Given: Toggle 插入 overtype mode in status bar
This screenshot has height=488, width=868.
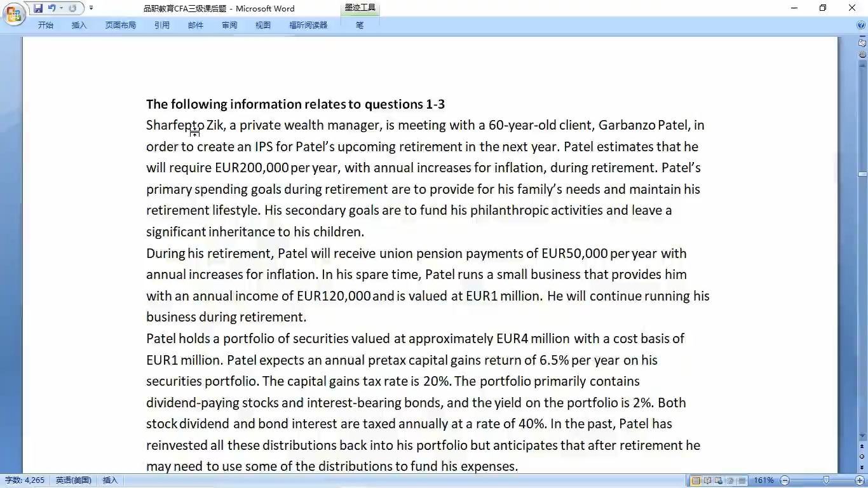Looking at the screenshot, I should (110, 480).
